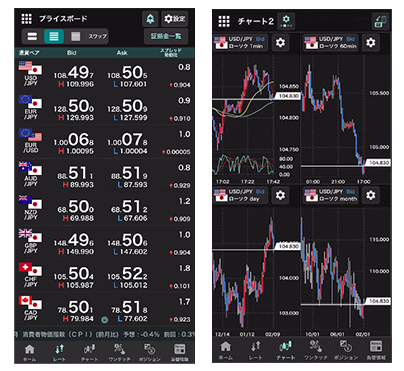Viewport: 404px width, 371px height.
Task: Open the 設定 settings button
Action: click(175, 19)
